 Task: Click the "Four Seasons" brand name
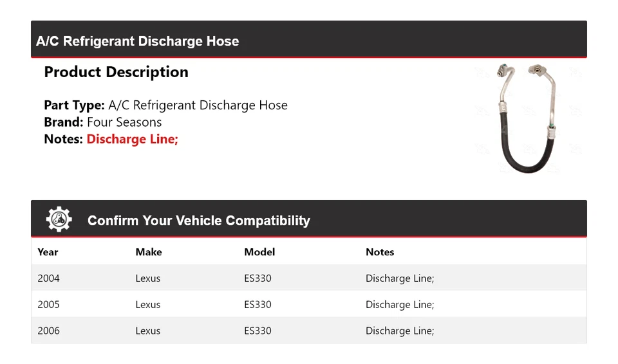click(124, 122)
